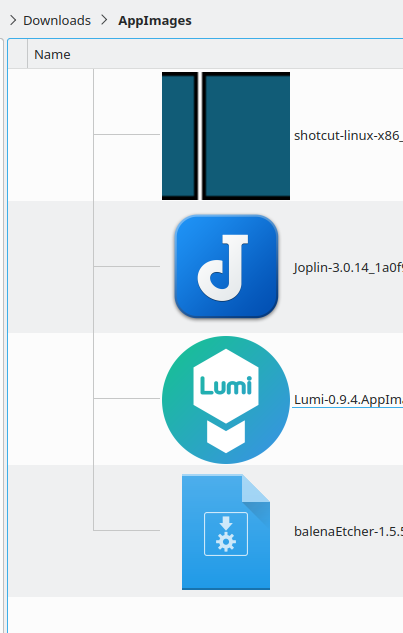Screen dimensions: 403x633
Task: Click the blue panel border on the left edge
Action: pyautogui.click(x=8, y=335)
